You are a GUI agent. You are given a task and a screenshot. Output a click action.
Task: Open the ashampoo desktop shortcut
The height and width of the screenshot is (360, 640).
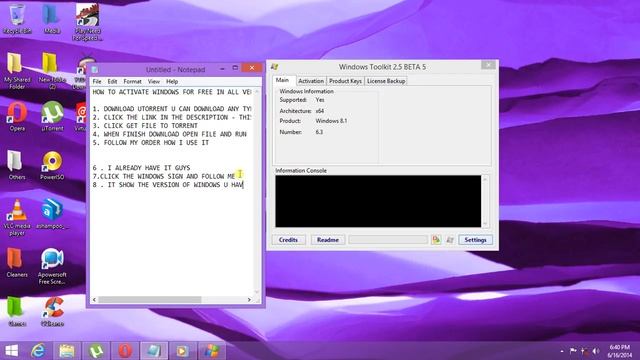[52, 213]
